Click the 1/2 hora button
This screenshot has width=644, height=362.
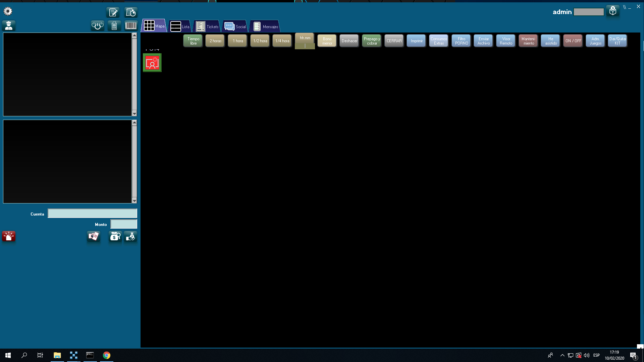[260, 41]
